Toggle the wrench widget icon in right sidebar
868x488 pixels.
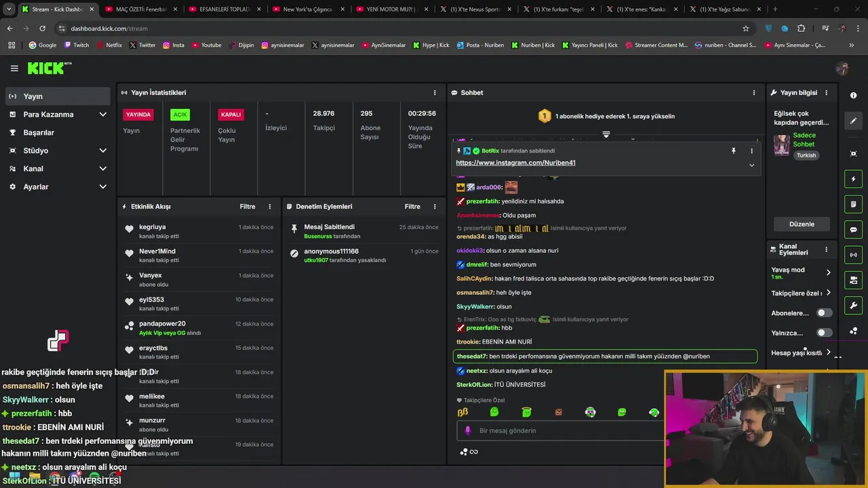853,305
